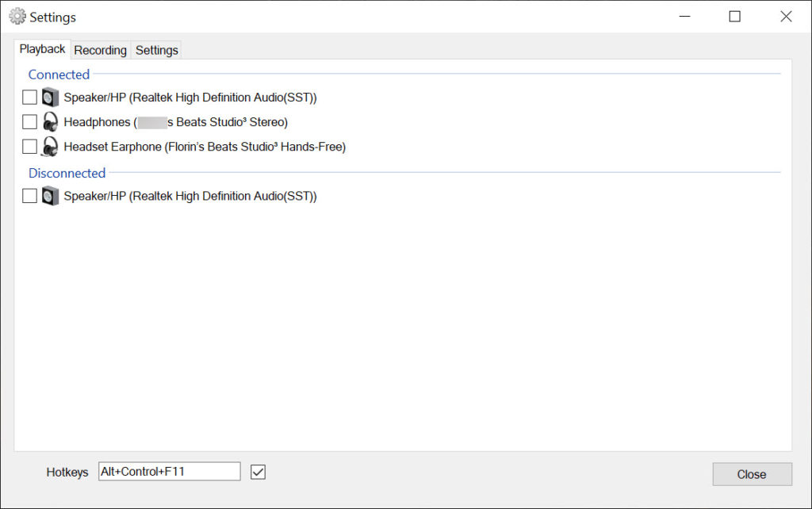Select the Playback tab

tap(42, 49)
